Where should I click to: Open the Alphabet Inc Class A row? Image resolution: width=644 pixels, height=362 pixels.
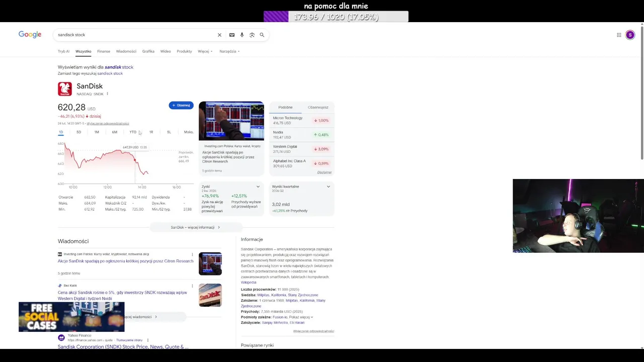click(x=302, y=163)
